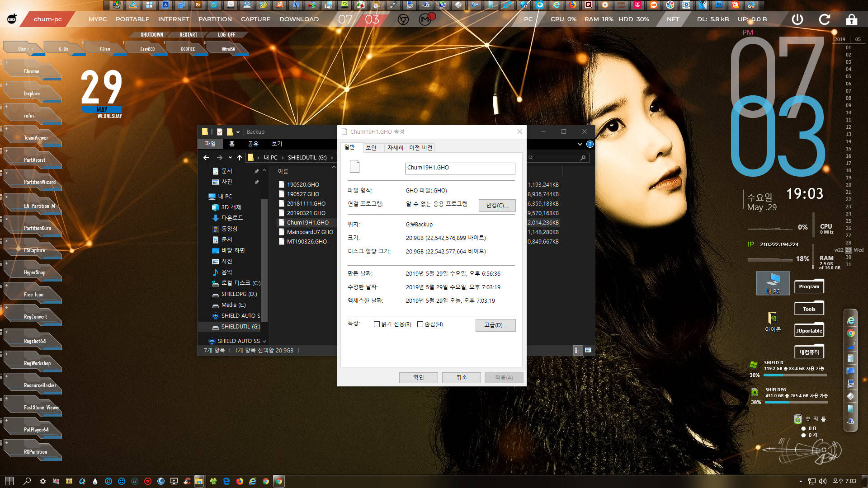Click the RESTART button
Viewport: 868px width, 488px height.
[188, 35]
